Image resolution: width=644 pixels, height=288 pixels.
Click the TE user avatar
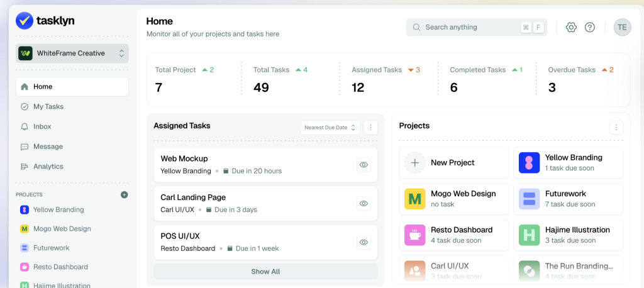[x=622, y=27]
